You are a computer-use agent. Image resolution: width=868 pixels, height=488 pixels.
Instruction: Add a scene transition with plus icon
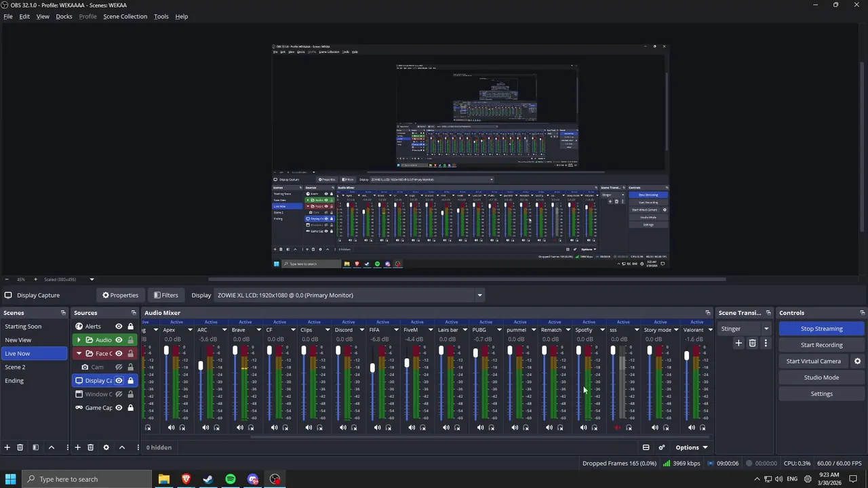coord(738,344)
